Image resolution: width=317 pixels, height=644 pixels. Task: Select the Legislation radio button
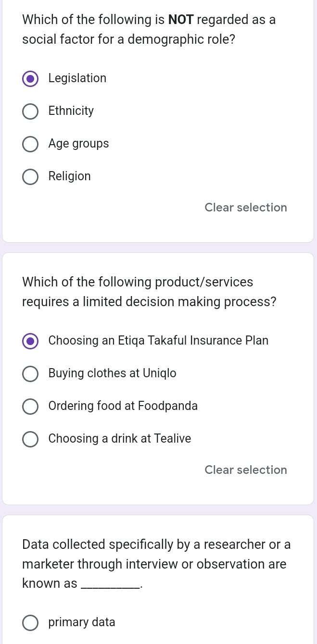[x=31, y=79]
